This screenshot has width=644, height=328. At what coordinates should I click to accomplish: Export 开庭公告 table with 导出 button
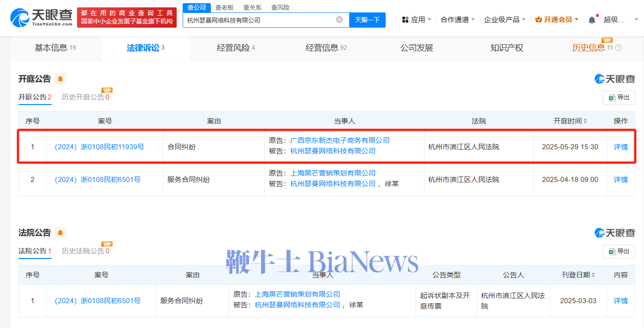click(x=619, y=98)
